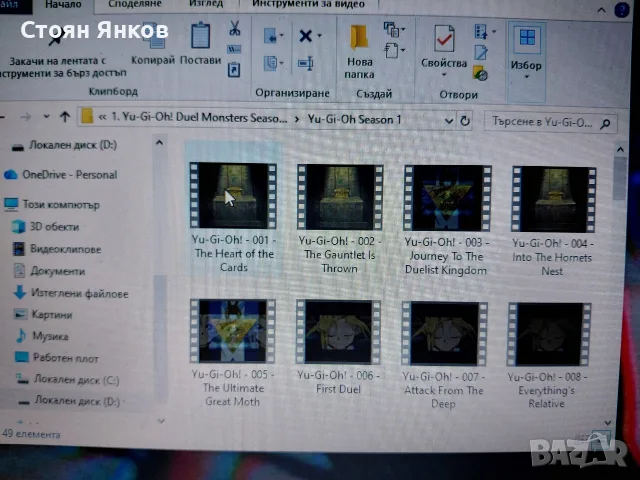Viewport: 640px width, 480px height.
Task: Click the Refresh icon next to address bar
Action: (465, 121)
